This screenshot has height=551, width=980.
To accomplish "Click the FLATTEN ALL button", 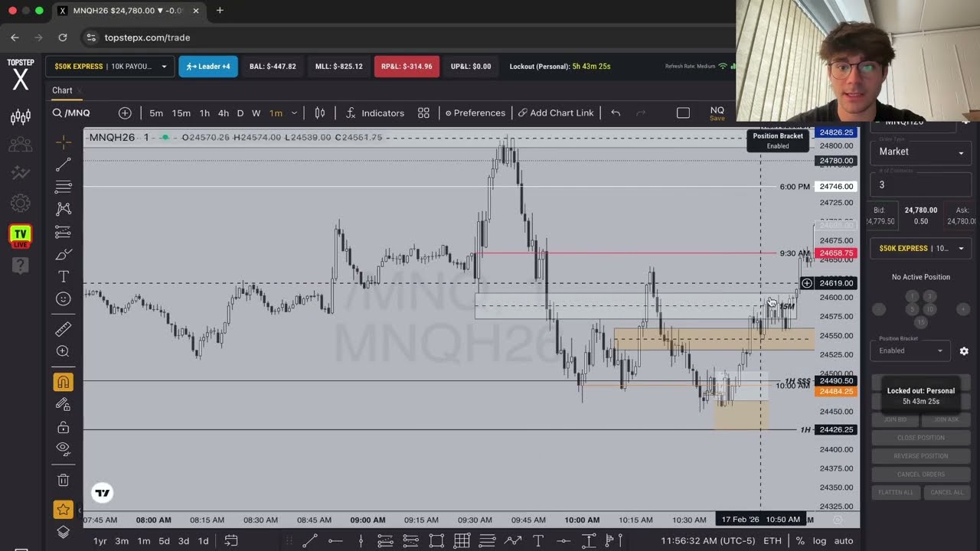I will [896, 492].
